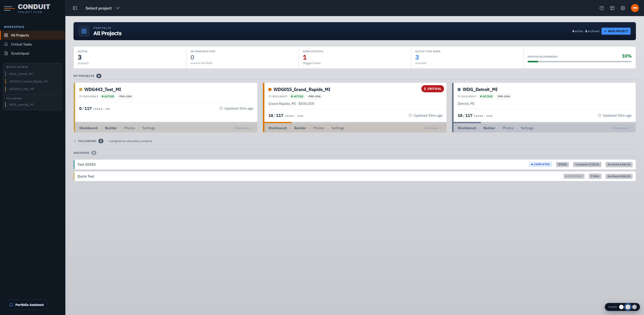Open Settings on WDG015_Grand_Rapids_MI card
This screenshot has height=315, width=644.
[x=338, y=128]
